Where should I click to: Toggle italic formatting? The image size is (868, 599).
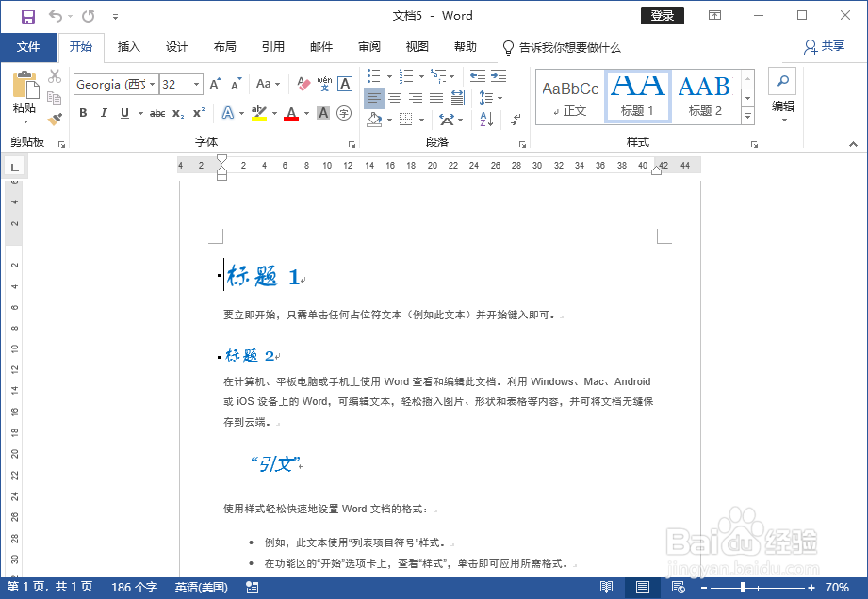click(104, 113)
